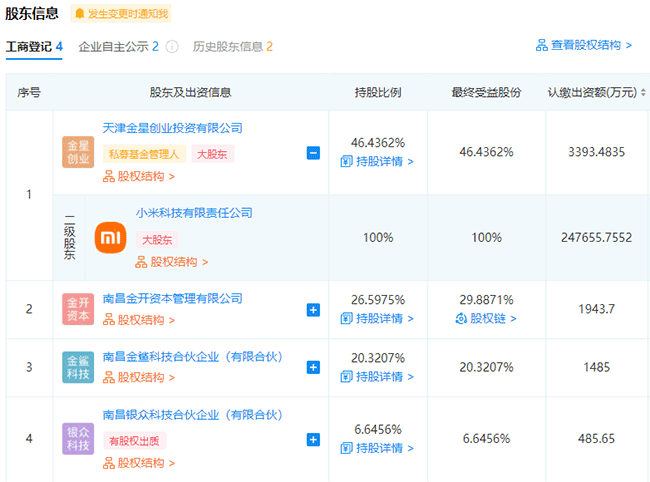Click the sort arrows on 认缴出资额 column

(643, 92)
